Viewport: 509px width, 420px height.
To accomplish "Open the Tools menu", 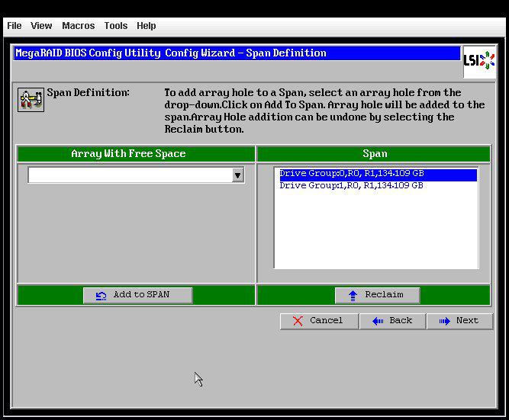I will pos(115,26).
